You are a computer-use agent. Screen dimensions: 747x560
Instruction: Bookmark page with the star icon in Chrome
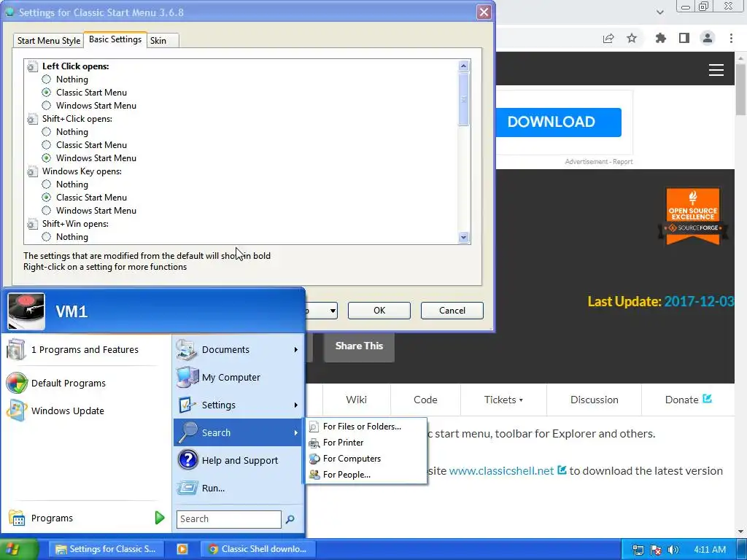pyautogui.click(x=632, y=38)
